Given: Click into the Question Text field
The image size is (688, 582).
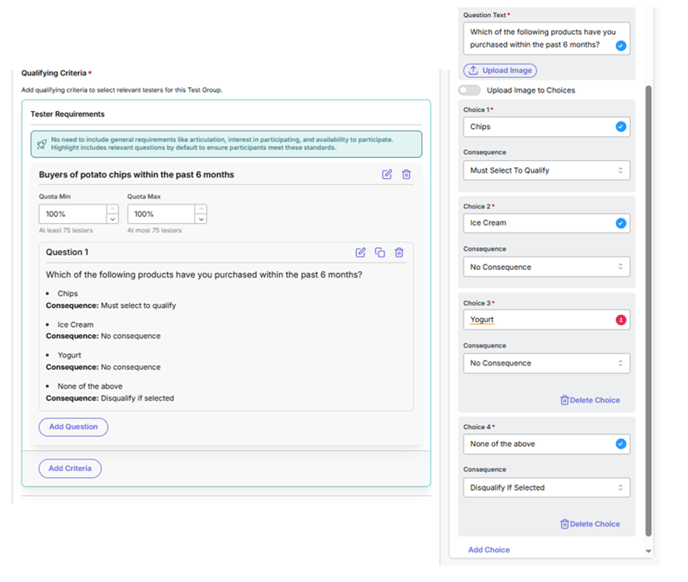Looking at the screenshot, I should tap(538, 38).
